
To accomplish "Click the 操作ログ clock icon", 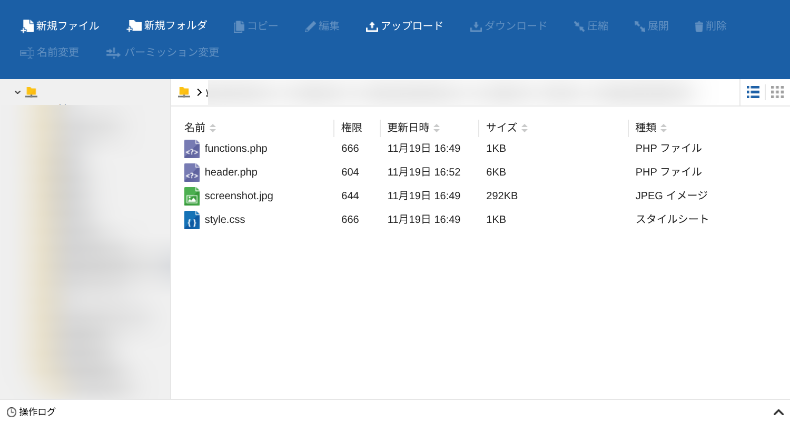I will pos(12,412).
